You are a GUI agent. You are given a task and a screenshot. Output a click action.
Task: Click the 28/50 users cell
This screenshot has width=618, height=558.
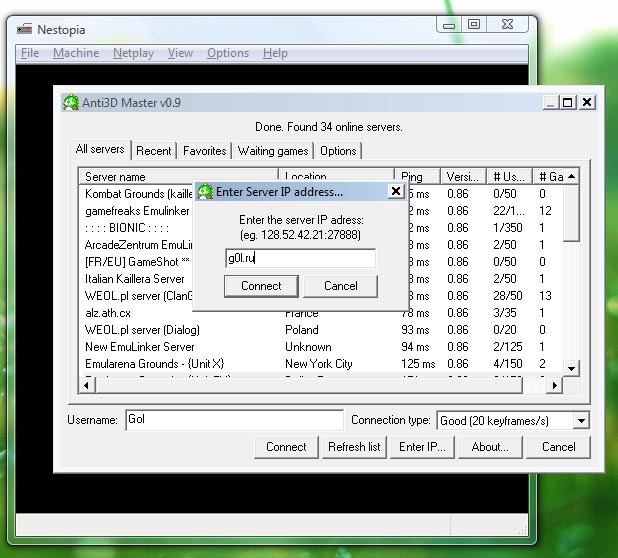(x=508, y=296)
